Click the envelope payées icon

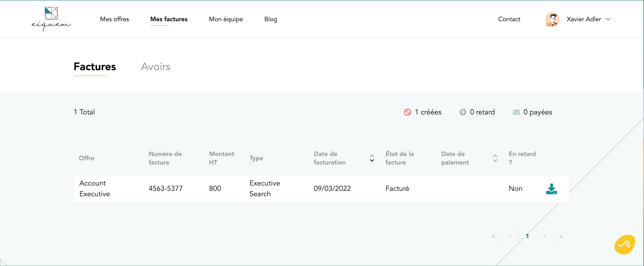tap(516, 112)
